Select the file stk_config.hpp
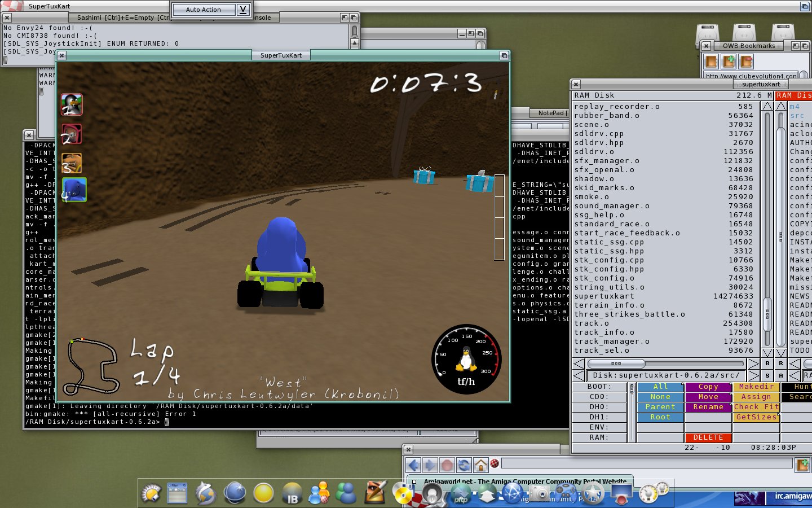 (664, 269)
